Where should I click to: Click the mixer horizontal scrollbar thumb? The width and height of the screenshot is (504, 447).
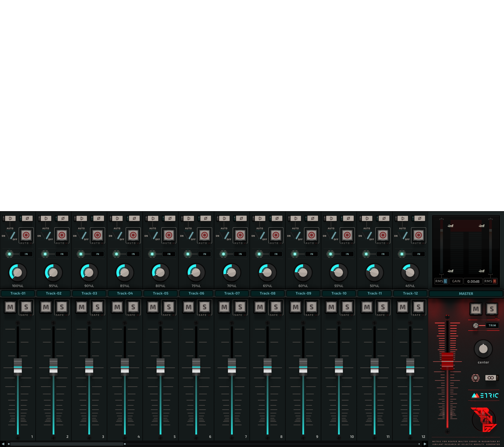67,444
